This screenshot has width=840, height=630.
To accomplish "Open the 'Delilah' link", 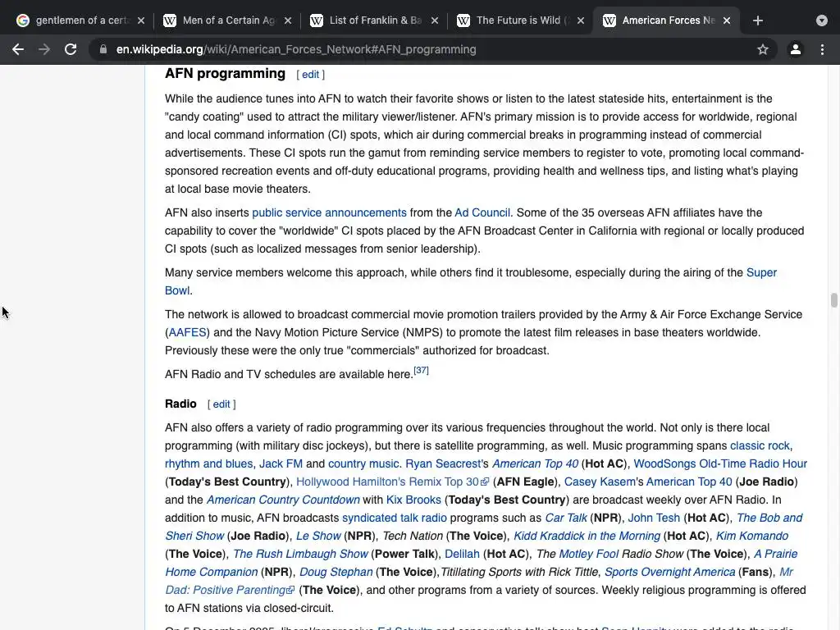I will coord(462,554).
